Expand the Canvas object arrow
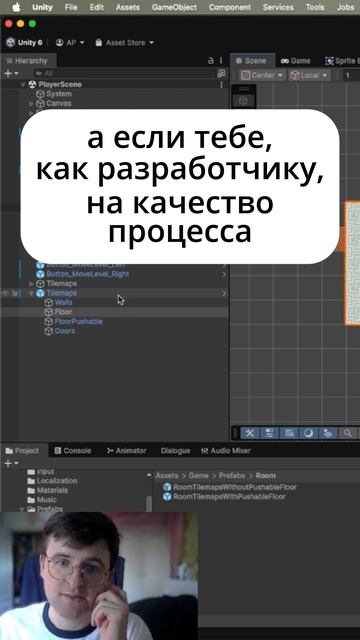The height and width of the screenshot is (640, 360). click(31, 103)
